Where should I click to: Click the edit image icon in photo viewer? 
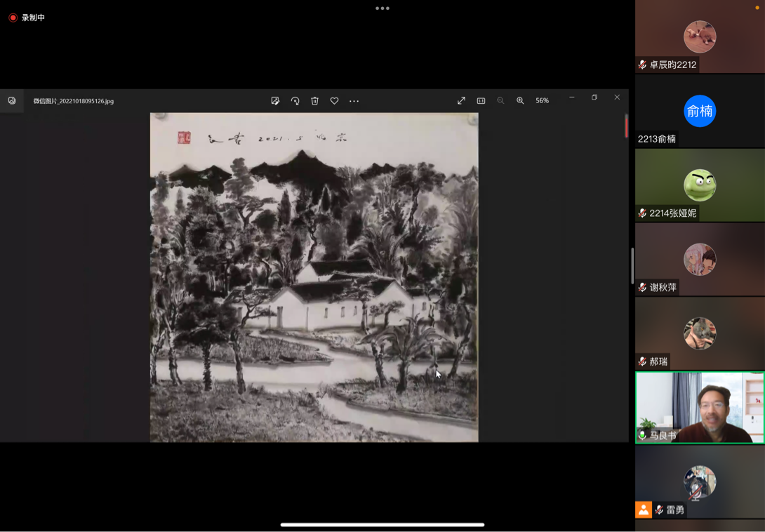(275, 101)
